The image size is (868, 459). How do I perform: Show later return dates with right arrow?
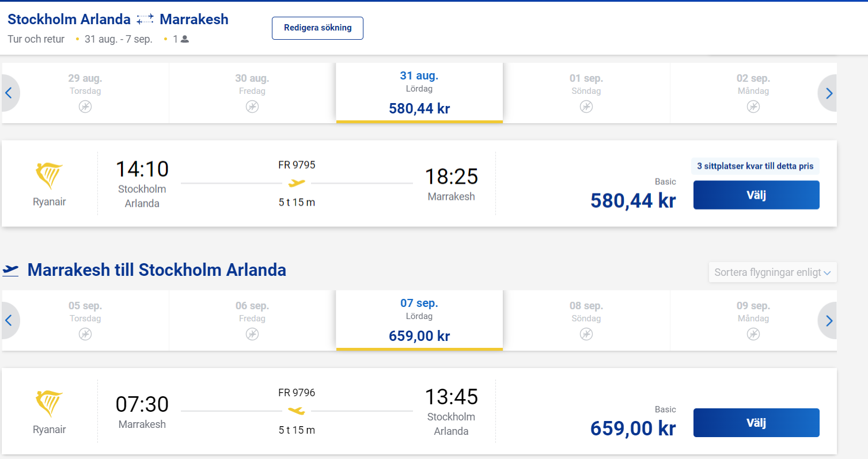pos(828,320)
